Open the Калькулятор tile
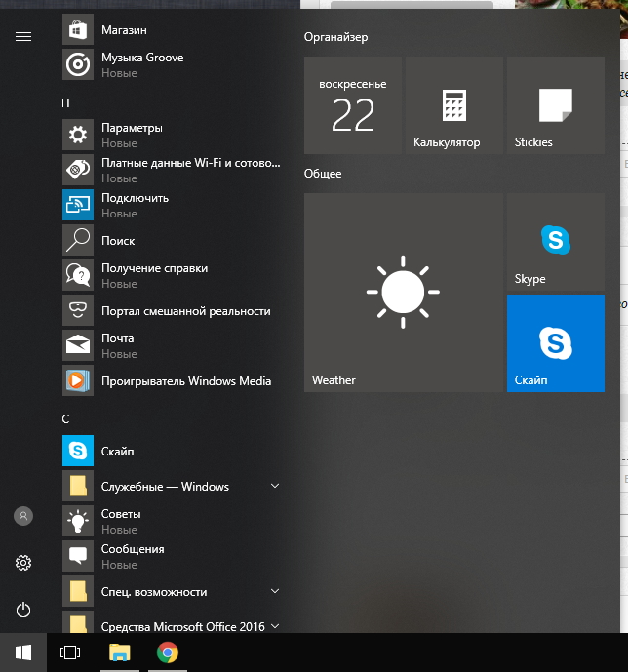This screenshot has height=672, width=628. click(x=454, y=105)
